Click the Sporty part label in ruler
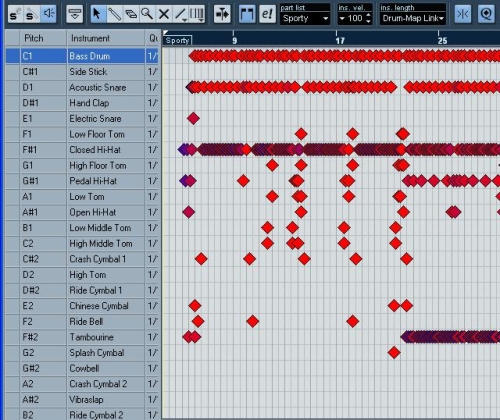 [x=178, y=41]
